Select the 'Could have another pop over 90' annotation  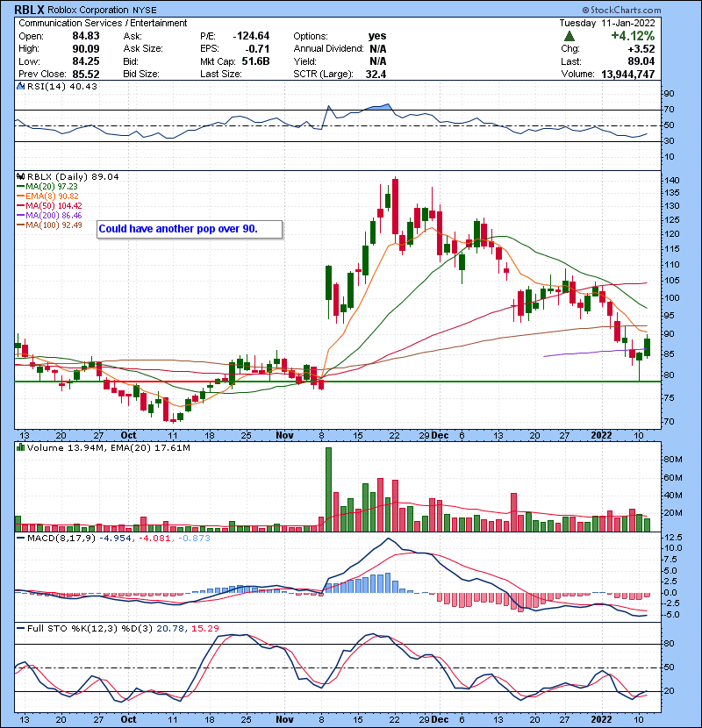click(190, 229)
